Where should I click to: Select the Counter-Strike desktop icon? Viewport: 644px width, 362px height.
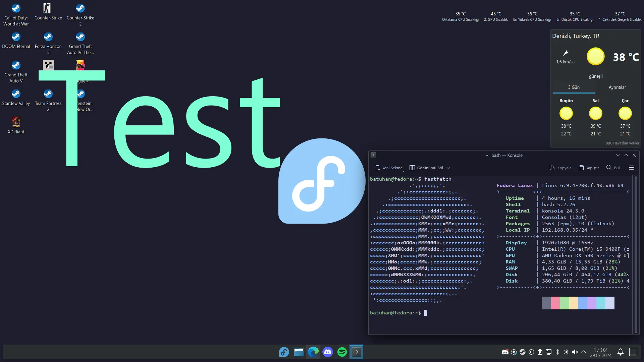pyautogui.click(x=48, y=12)
